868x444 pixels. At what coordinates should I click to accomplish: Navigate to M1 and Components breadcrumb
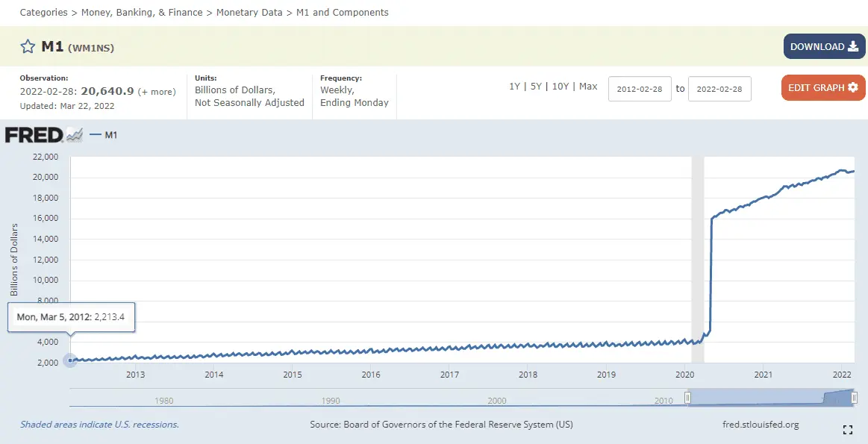point(343,13)
